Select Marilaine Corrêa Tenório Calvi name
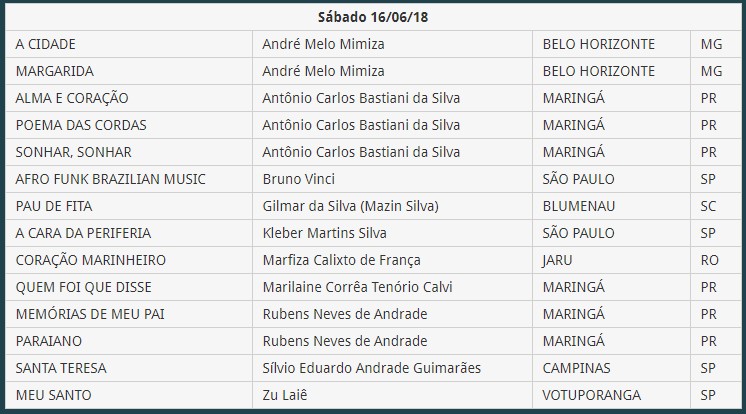This screenshot has height=414, width=746. tap(357, 287)
